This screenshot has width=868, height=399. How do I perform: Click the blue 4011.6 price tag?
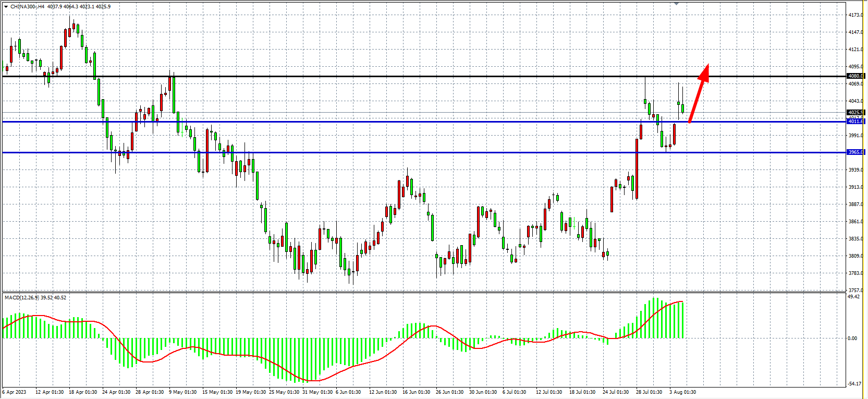[x=855, y=122]
